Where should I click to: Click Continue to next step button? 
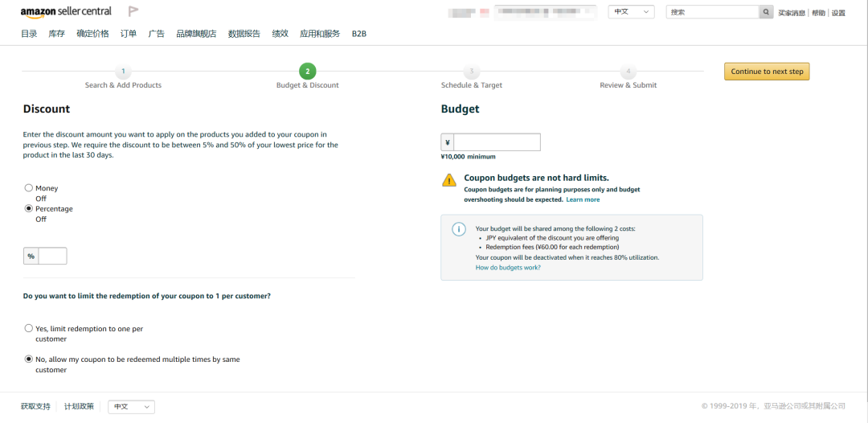tap(767, 72)
